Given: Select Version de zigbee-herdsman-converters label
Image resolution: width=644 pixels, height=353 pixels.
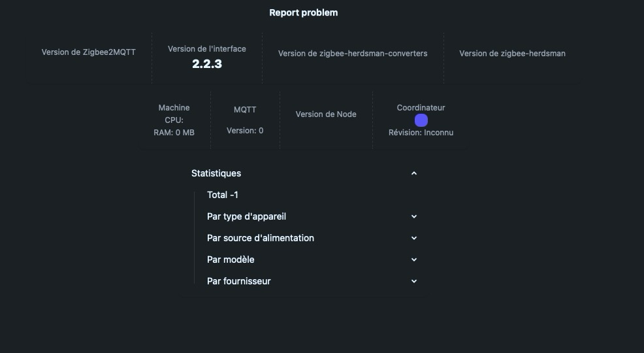Looking at the screenshot, I should click(x=353, y=54).
